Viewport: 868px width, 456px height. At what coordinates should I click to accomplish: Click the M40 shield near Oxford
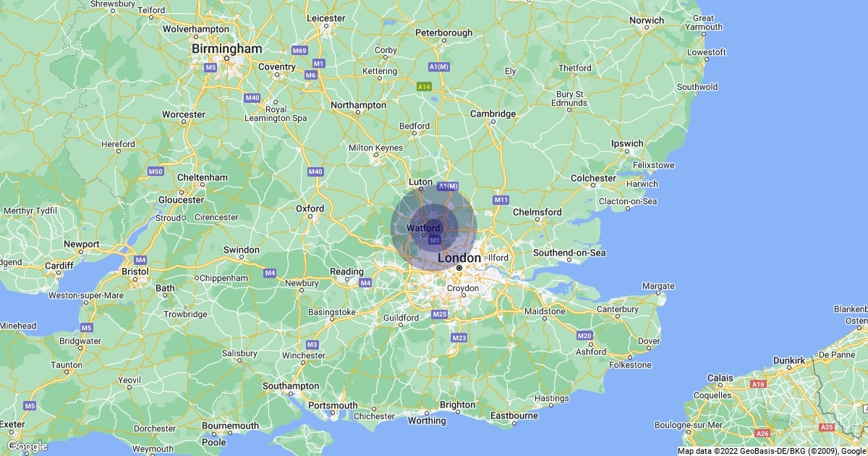point(315,172)
